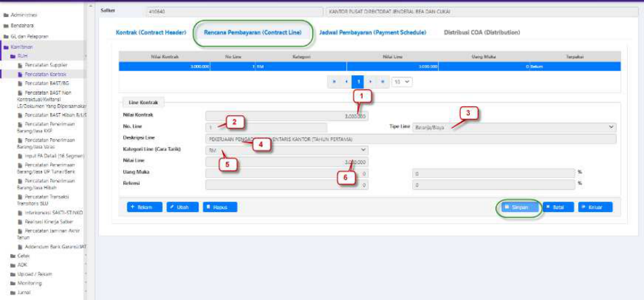Open the Bendahara folder in sidebar
Image resolution: width=644 pixels, height=300 pixels.
[x=22, y=25]
